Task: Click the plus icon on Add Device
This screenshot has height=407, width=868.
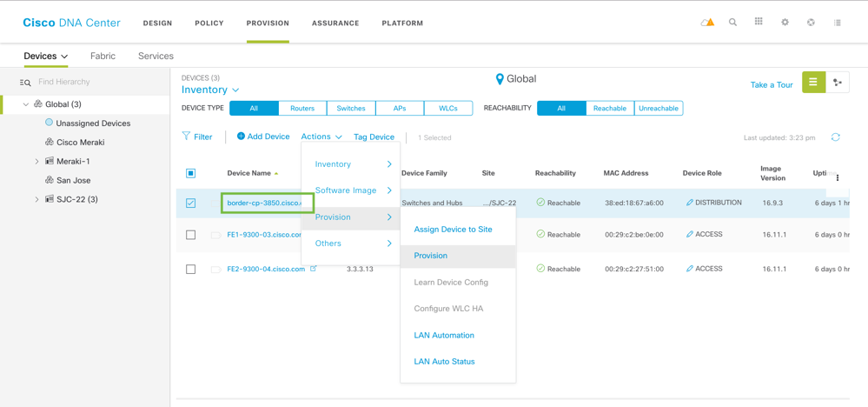Action: point(241,137)
